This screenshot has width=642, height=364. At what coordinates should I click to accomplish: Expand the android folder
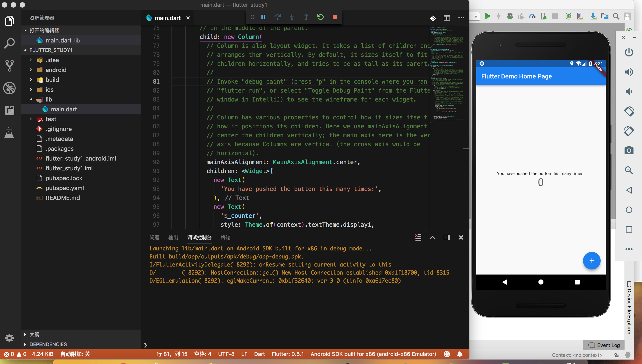(31, 70)
